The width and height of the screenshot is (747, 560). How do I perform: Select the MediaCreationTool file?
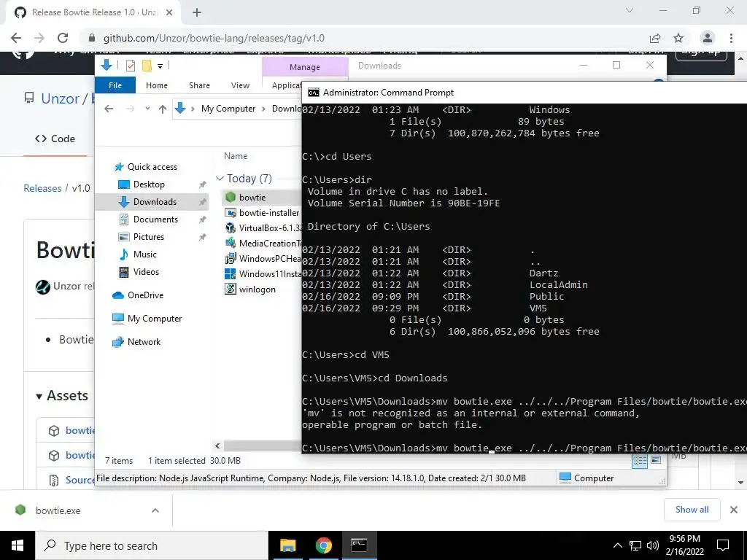click(263, 244)
